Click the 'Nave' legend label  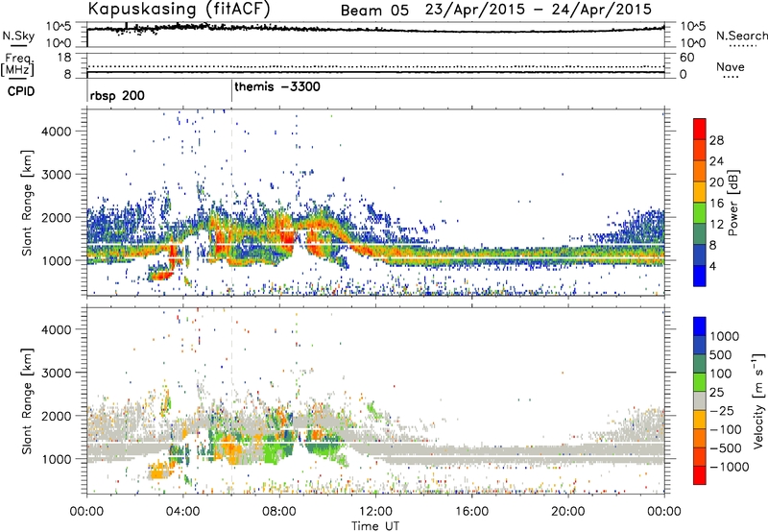[731, 66]
